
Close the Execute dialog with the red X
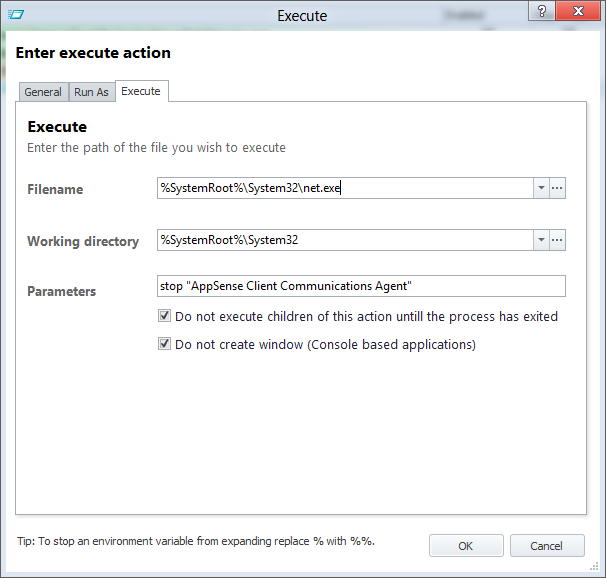(x=578, y=11)
